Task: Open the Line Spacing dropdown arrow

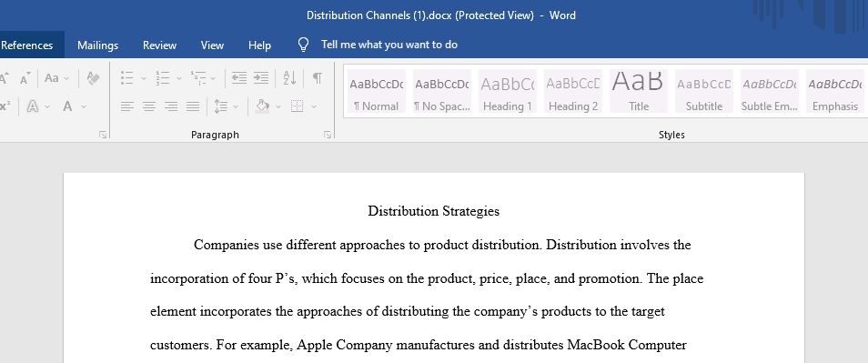Action: tap(236, 106)
